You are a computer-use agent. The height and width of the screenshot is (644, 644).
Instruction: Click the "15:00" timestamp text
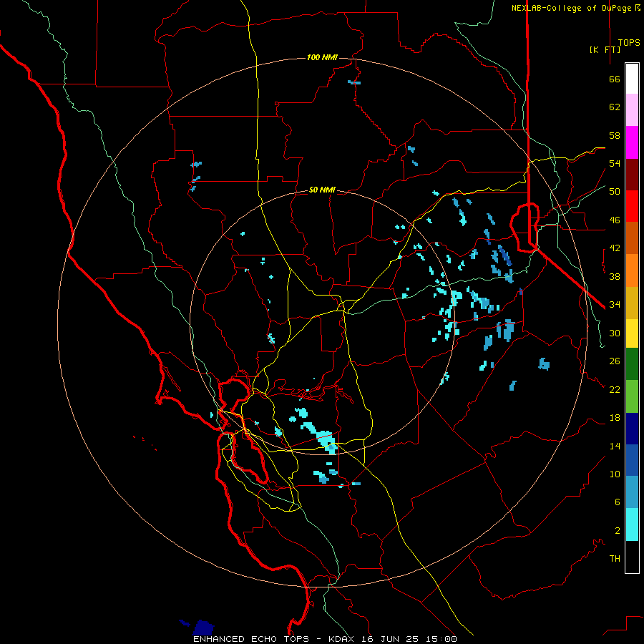[441, 639]
